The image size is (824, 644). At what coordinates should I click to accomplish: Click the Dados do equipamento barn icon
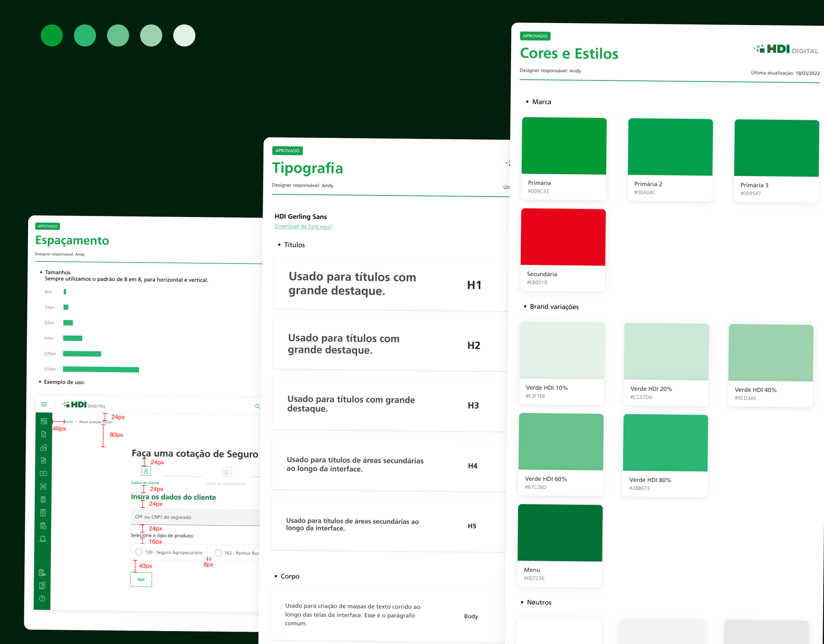(x=227, y=472)
